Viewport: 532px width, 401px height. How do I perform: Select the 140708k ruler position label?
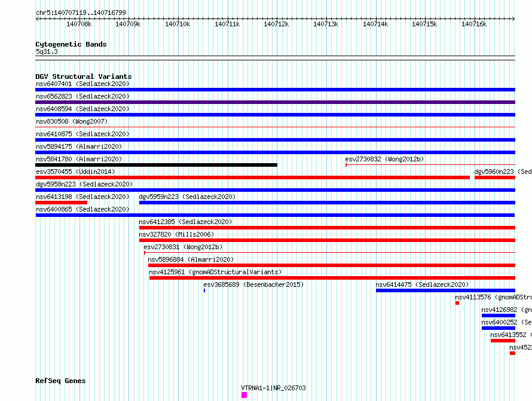(x=79, y=24)
